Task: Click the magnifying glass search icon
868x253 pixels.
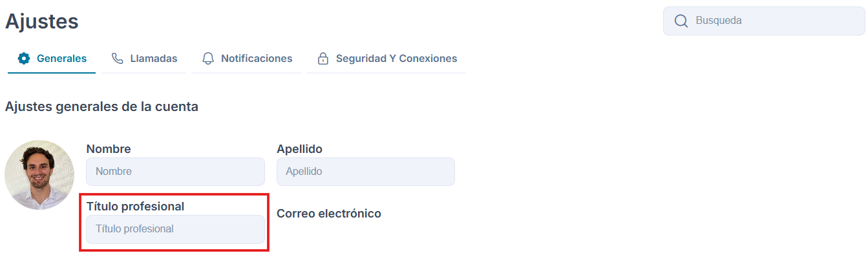Action: pyautogui.click(x=681, y=21)
